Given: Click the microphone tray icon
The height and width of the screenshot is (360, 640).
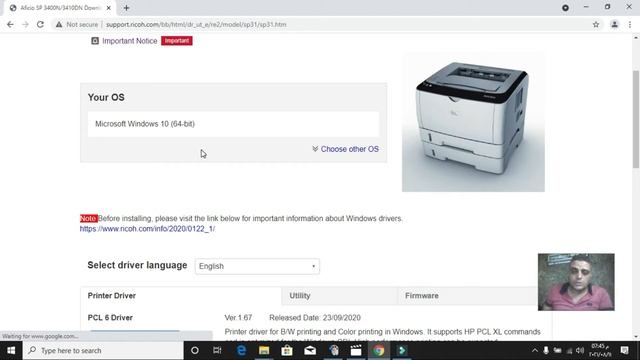Looking at the screenshot, I should click(x=546, y=351).
